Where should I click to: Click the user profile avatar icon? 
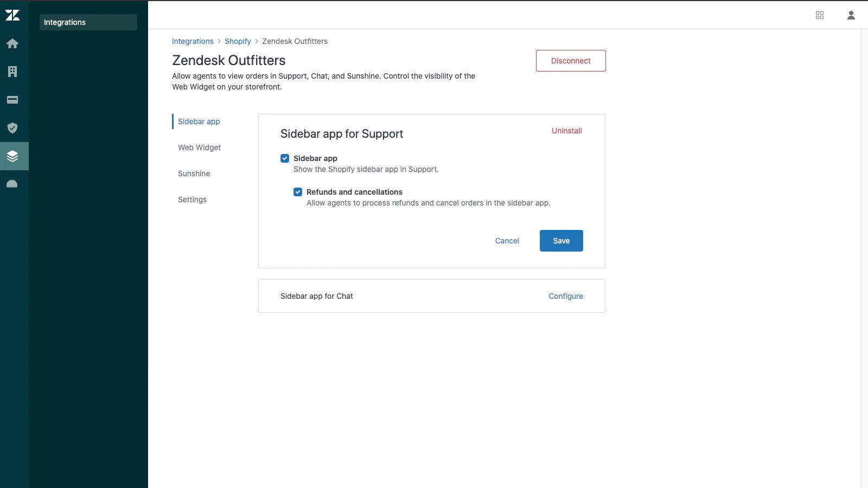click(x=850, y=15)
